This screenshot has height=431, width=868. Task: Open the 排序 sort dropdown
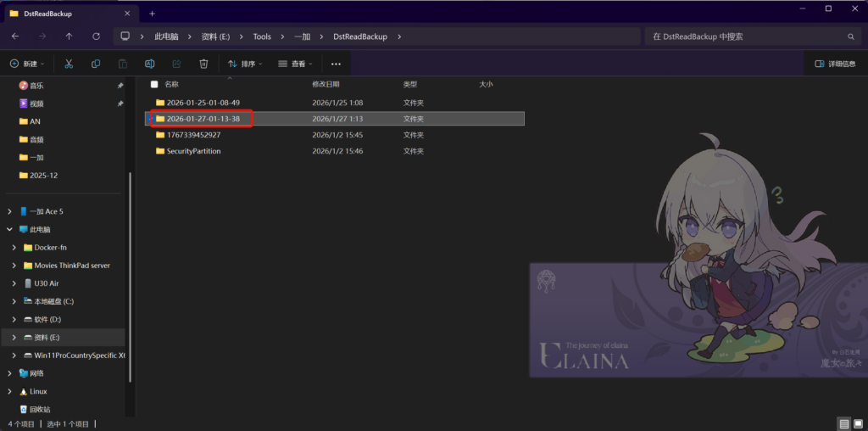pos(245,64)
